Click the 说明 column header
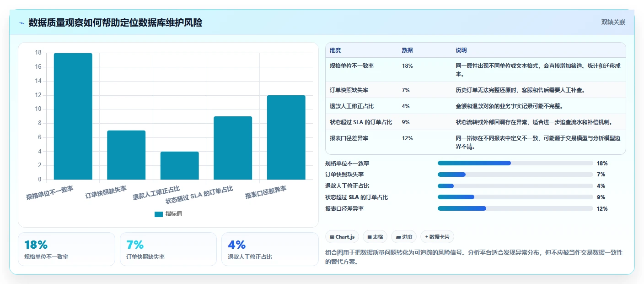644x284 pixels. tap(461, 50)
